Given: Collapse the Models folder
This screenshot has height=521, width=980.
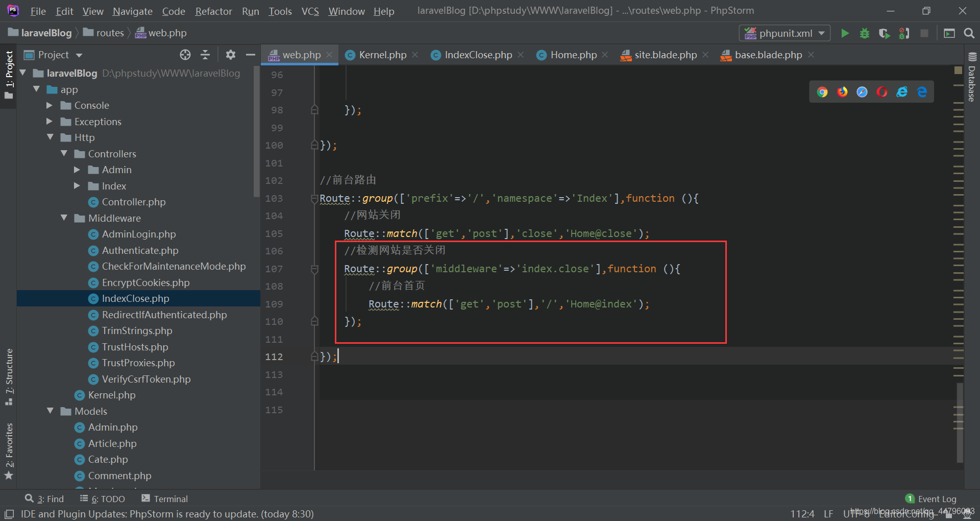Looking at the screenshot, I should 50,411.
